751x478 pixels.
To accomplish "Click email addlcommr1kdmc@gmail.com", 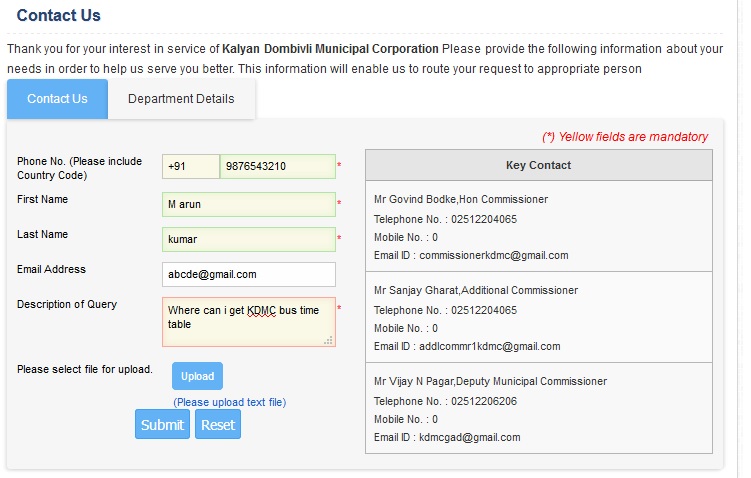I will pyautogui.click(x=489, y=346).
